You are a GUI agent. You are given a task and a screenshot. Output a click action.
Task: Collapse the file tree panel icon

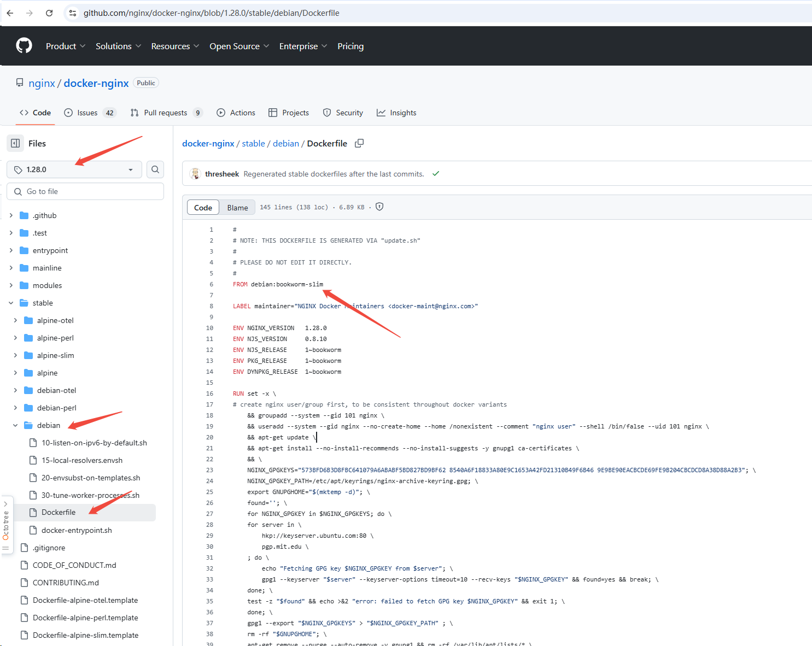pyautogui.click(x=15, y=143)
